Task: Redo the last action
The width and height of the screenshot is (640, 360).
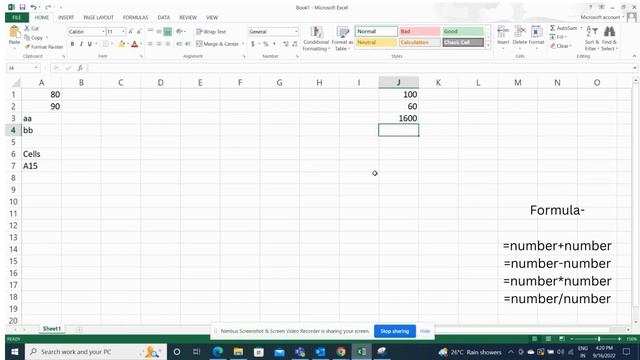Action: pyautogui.click(x=48, y=7)
